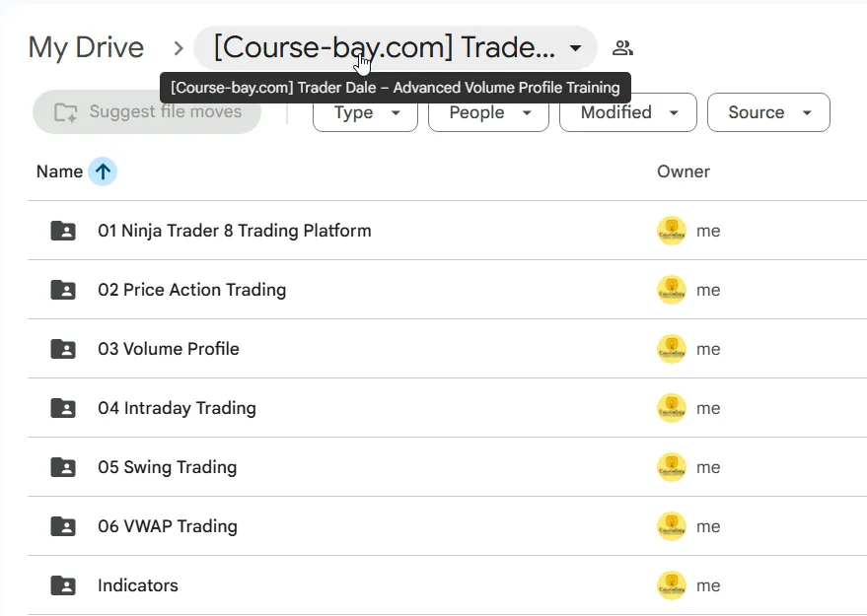
Task: Click the Name column header
Action: point(60,171)
